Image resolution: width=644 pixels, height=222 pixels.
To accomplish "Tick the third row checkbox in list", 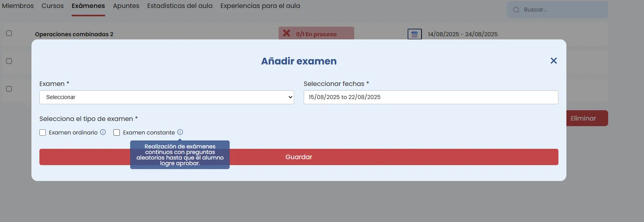I will click(9, 89).
